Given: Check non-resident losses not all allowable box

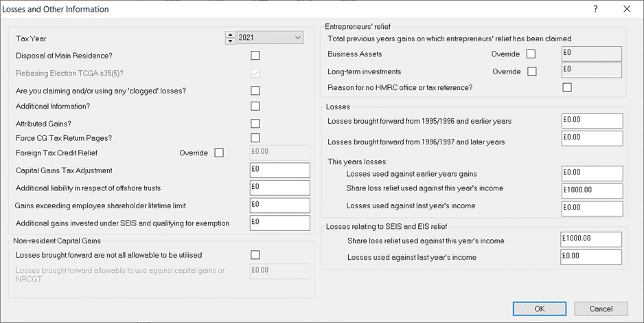Looking at the screenshot, I should tap(255, 255).
